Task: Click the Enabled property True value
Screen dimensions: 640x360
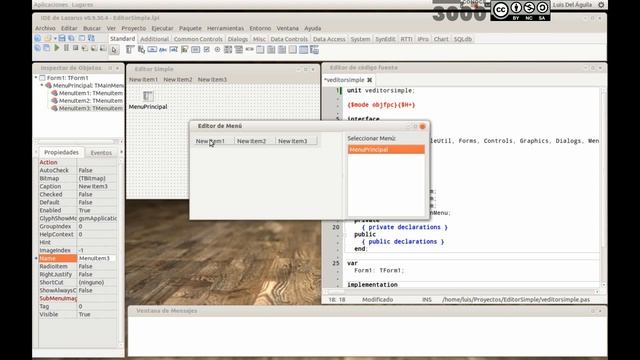Action: (x=97, y=210)
